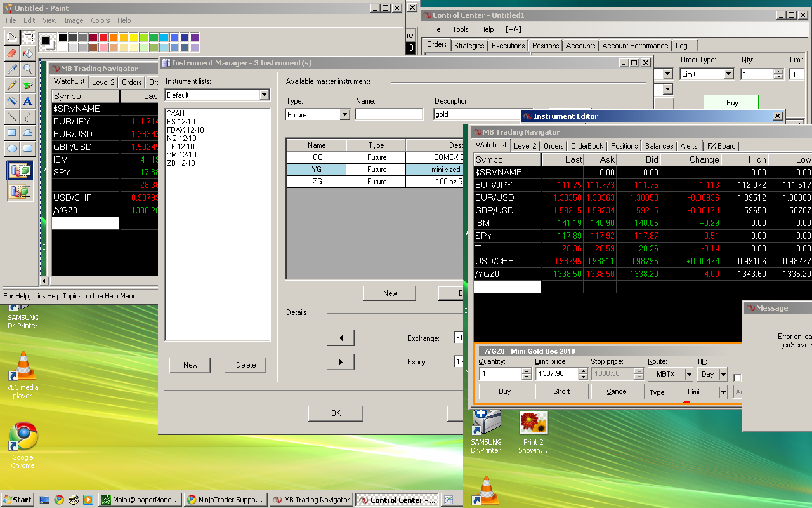Open the order ticket Type dropdown showing Limit

point(723,392)
